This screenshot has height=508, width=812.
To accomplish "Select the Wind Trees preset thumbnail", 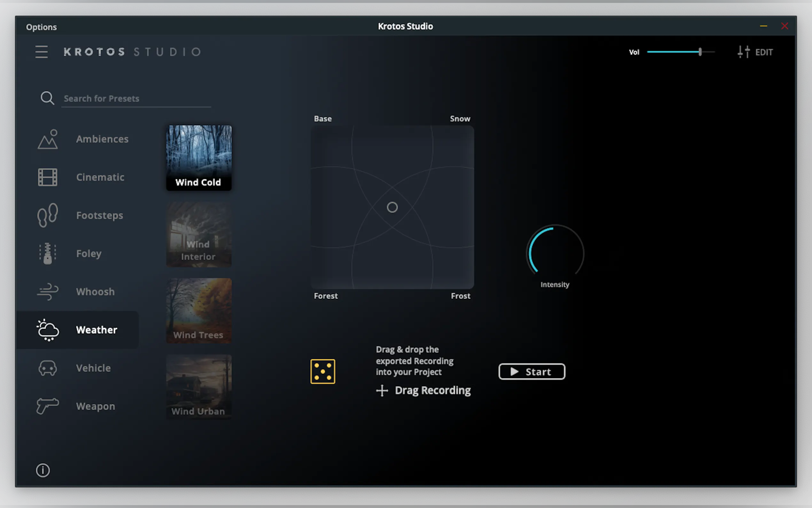I will (x=199, y=310).
